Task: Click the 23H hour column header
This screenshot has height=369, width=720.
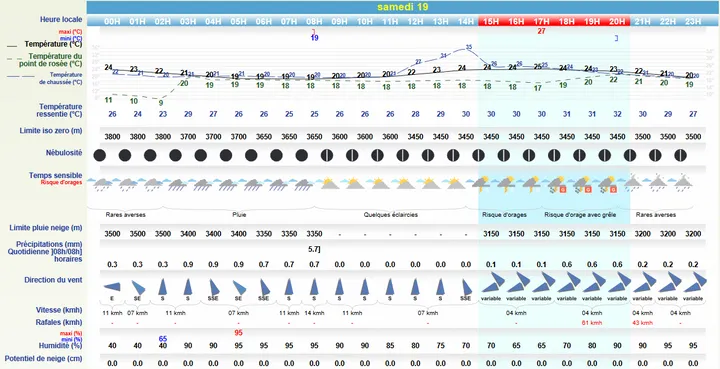Action: [x=693, y=21]
